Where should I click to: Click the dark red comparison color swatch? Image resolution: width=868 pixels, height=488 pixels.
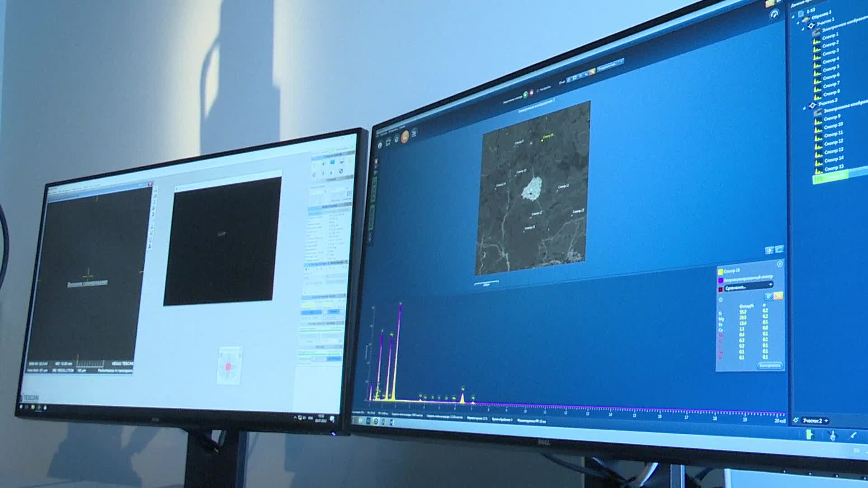pyautogui.click(x=721, y=289)
